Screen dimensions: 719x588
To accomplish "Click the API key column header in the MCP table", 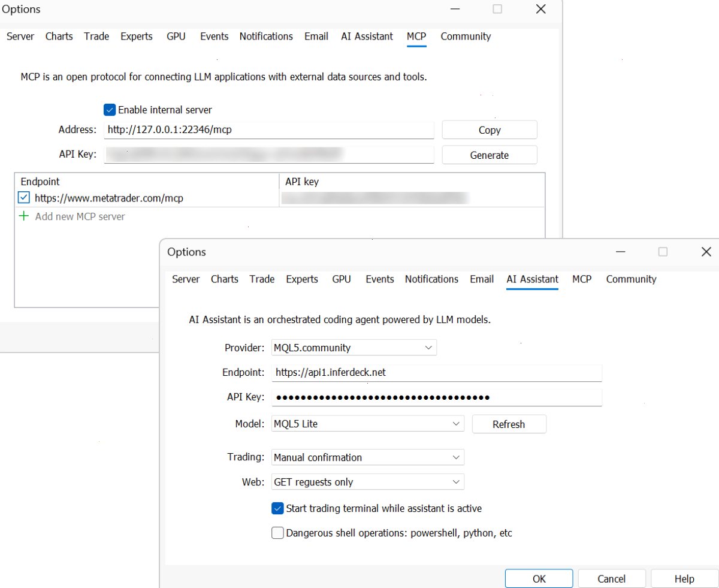I will click(412, 182).
